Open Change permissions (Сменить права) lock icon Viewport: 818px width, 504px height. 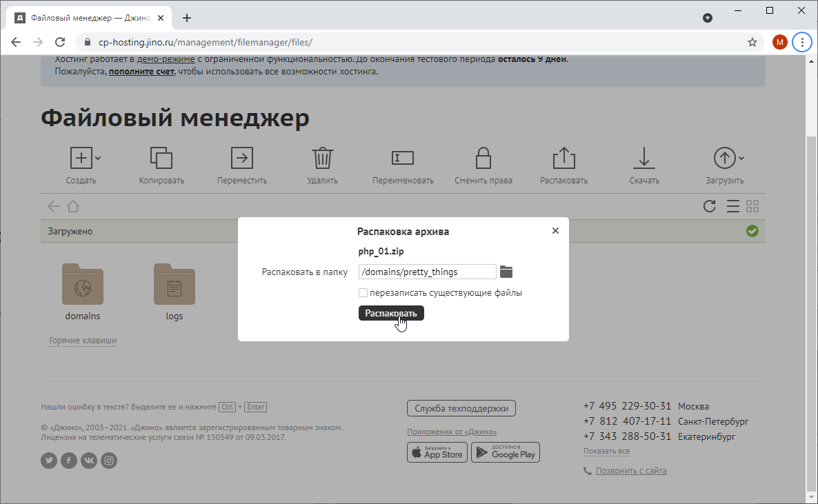pyautogui.click(x=483, y=159)
